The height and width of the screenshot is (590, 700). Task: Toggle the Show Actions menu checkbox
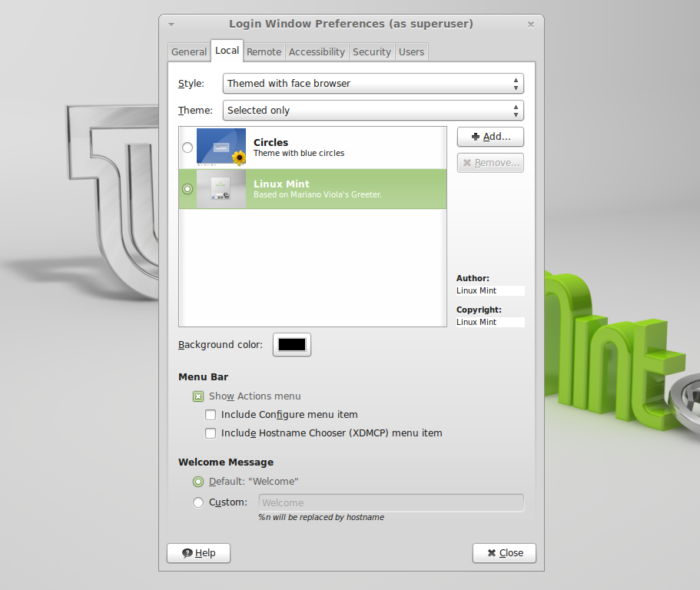point(198,396)
